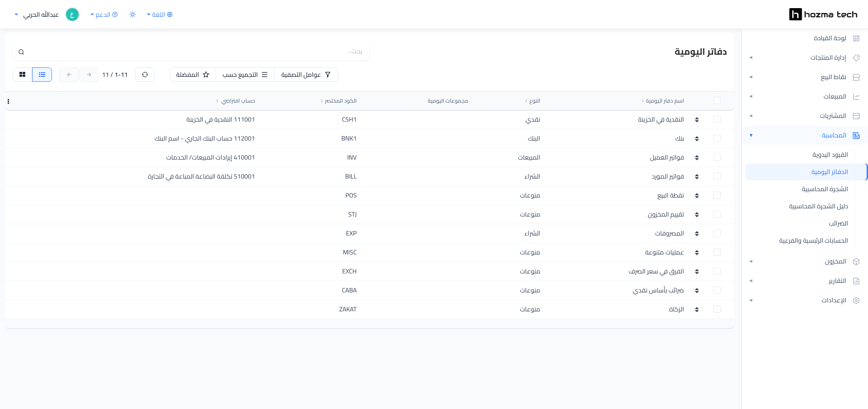
Task: Check the بنك row checkbox
Action: 717,138
